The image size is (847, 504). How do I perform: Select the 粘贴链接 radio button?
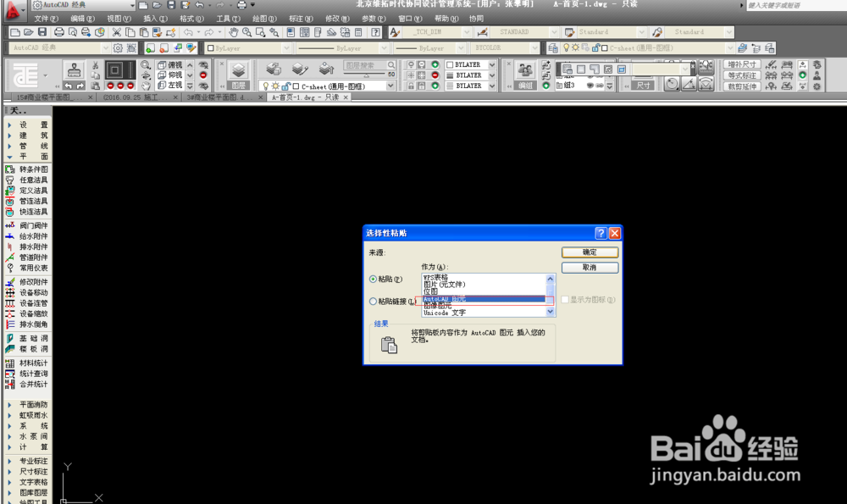coord(373,302)
